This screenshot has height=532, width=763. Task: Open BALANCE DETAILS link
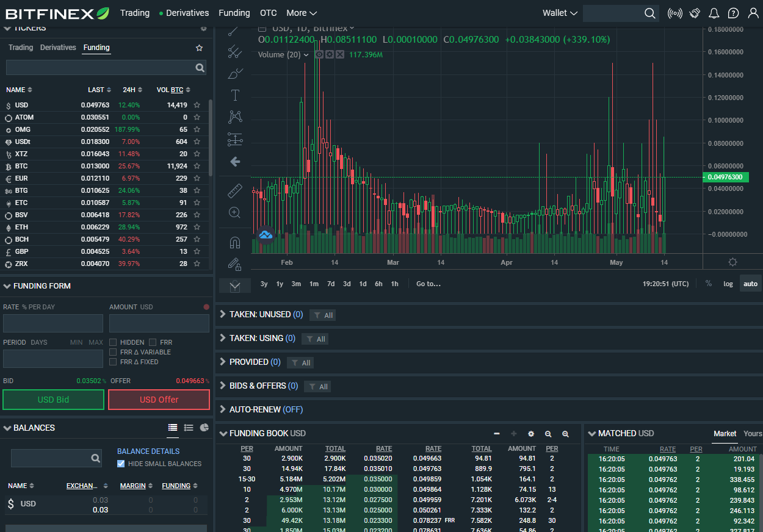click(148, 451)
